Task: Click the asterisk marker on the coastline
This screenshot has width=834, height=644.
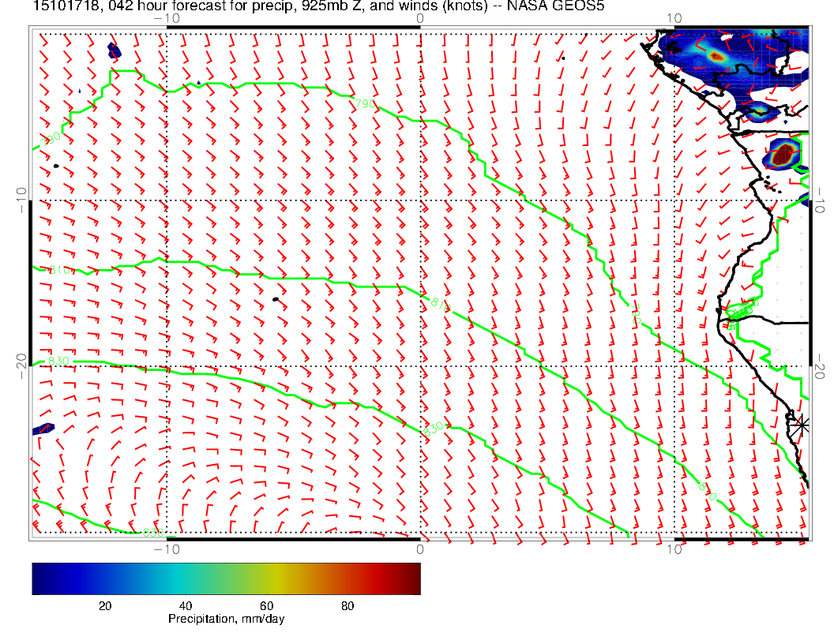Action: pyautogui.click(x=802, y=425)
